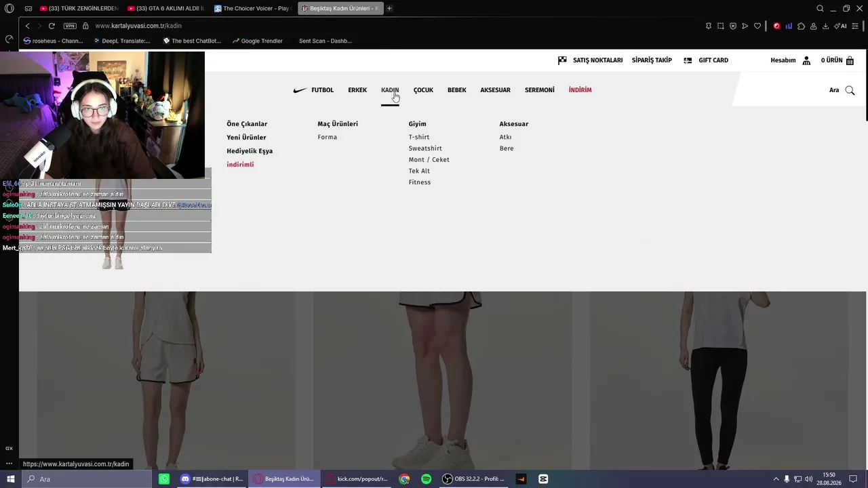
Task: Open the extensions puzzle icon
Action: click(802, 26)
